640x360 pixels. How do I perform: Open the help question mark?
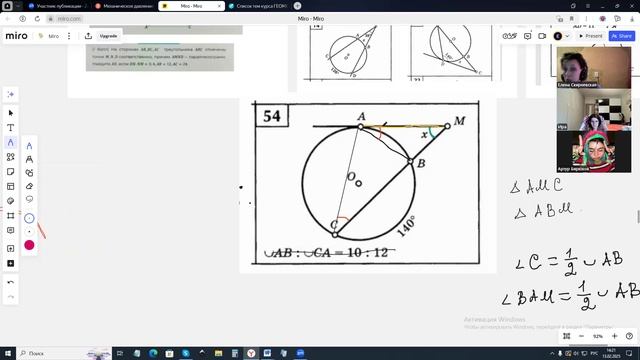coord(629,336)
